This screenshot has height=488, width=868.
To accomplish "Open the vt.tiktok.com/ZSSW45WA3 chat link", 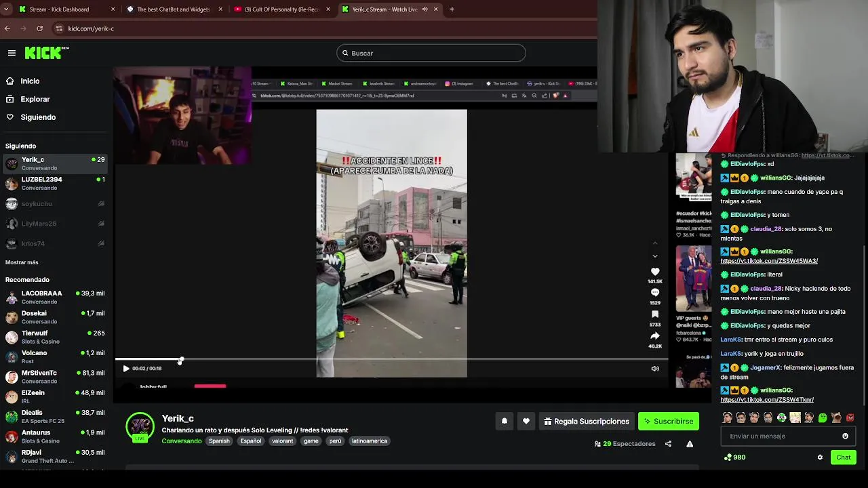I will click(x=769, y=261).
